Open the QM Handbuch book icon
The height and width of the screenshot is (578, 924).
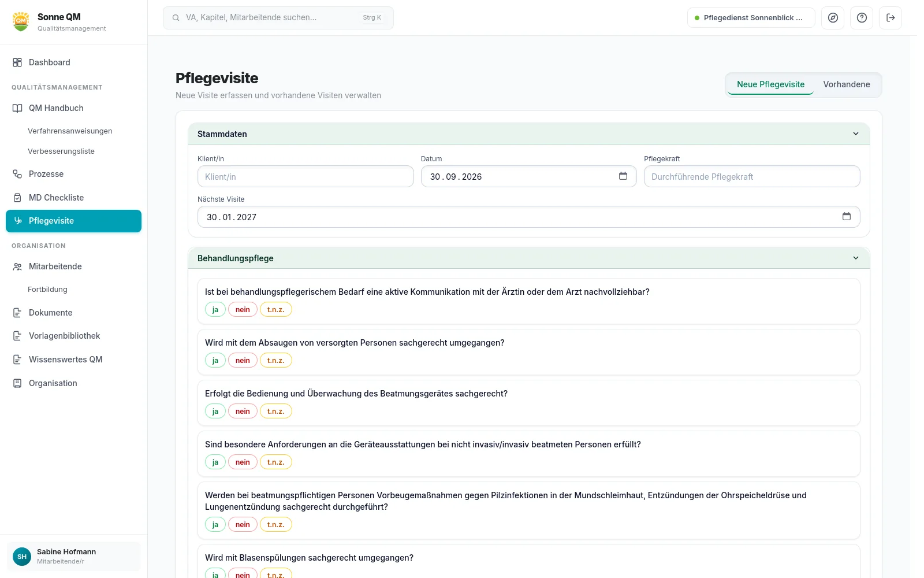pos(17,108)
